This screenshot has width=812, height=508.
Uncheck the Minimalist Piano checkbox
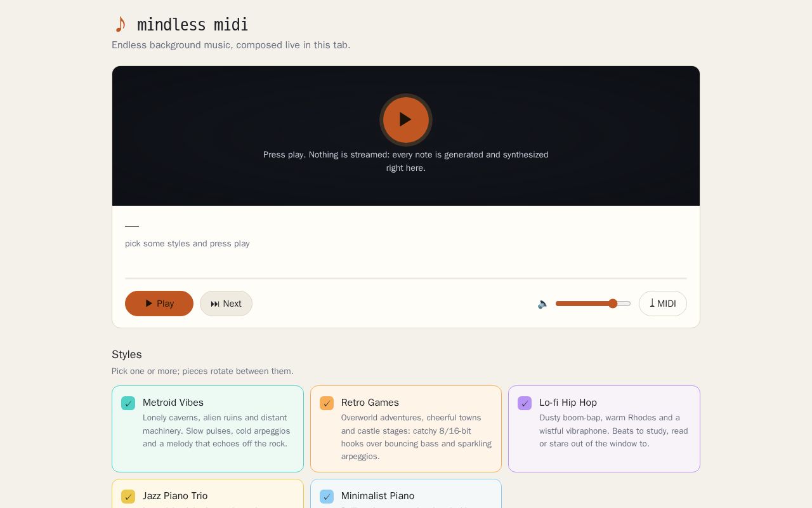pos(327,497)
